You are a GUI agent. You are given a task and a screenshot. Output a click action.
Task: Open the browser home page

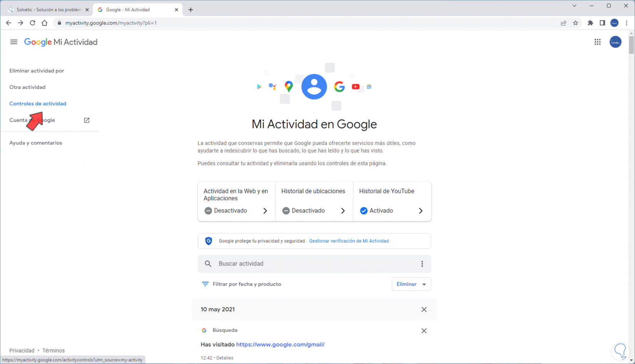click(x=45, y=23)
